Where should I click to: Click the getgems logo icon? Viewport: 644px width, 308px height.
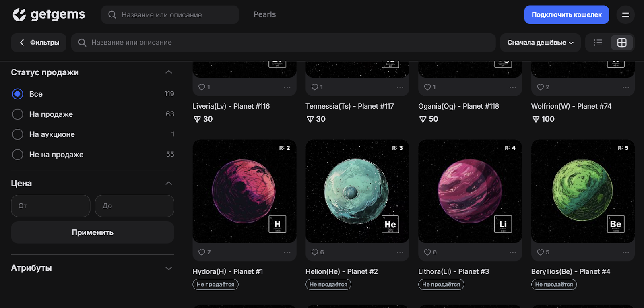coord(19,15)
